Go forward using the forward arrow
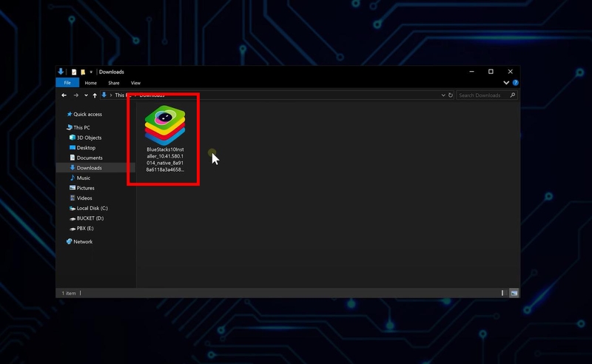This screenshot has height=364, width=592. [x=76, y=95]
